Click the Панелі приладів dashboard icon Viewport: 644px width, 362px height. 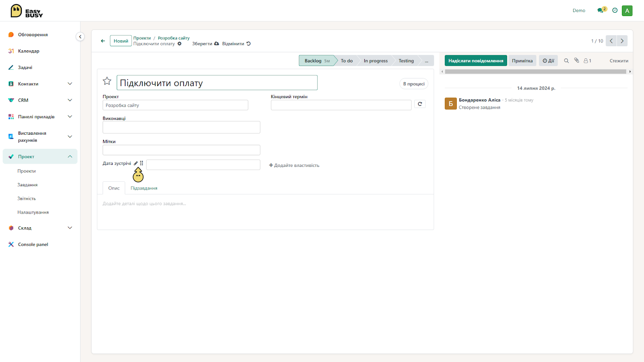point(11,117)
